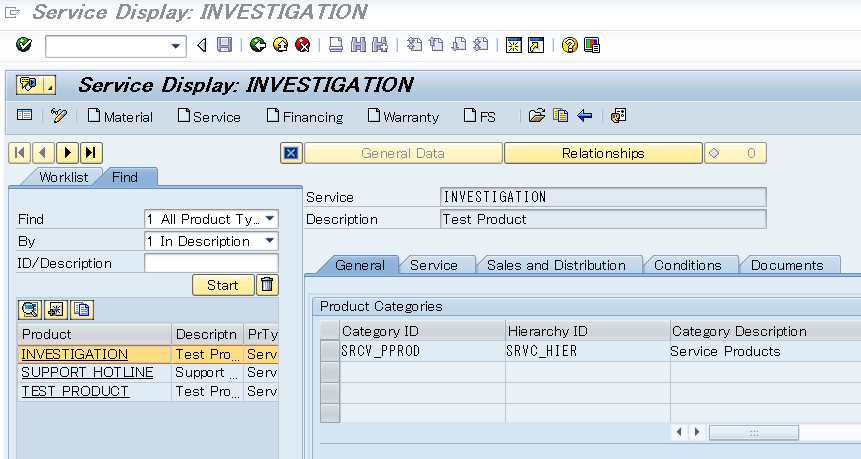Create a new Financing product
861x459 pixels.
click(305, 116)
